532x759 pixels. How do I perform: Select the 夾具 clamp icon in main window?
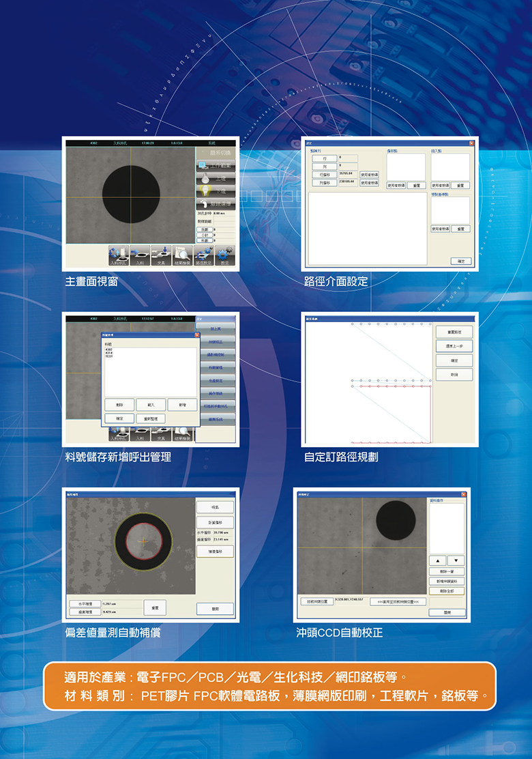(x=161, y=255)
